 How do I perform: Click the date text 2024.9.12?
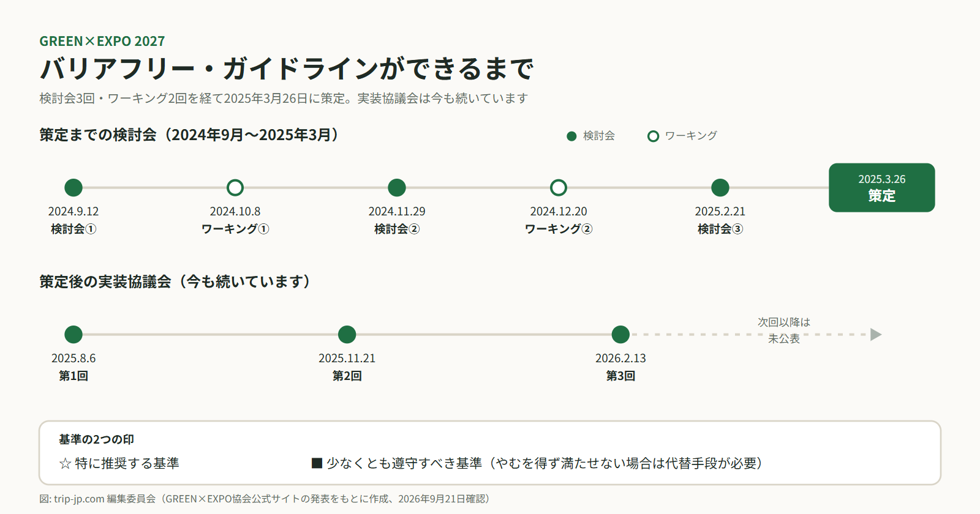pyautogui.click(x=73, y=212)
